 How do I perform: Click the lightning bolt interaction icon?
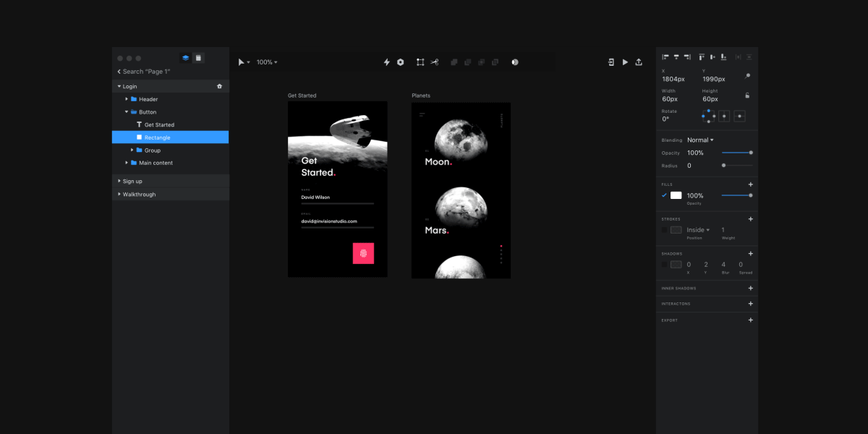pos(386,62)
